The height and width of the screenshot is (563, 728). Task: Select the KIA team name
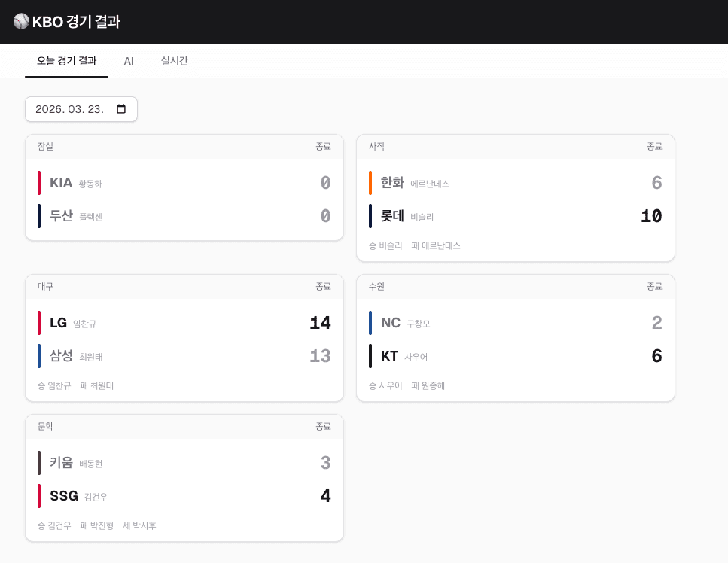click(61, 183)
